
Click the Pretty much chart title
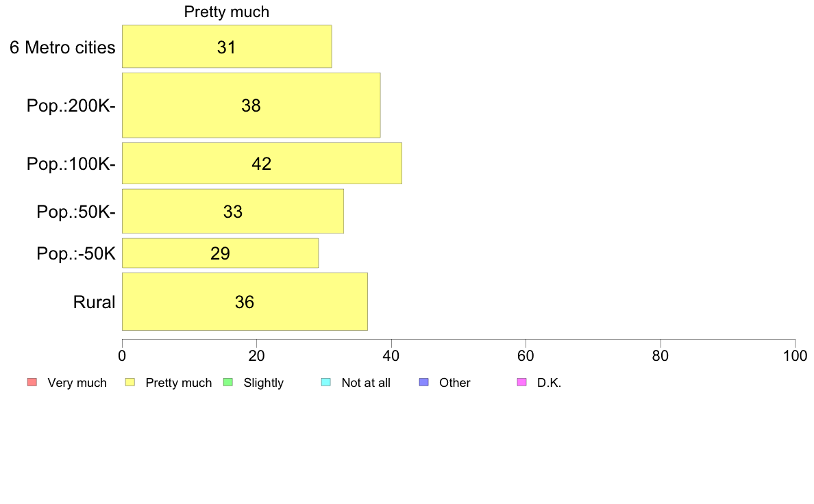click(x=227, y=12)
